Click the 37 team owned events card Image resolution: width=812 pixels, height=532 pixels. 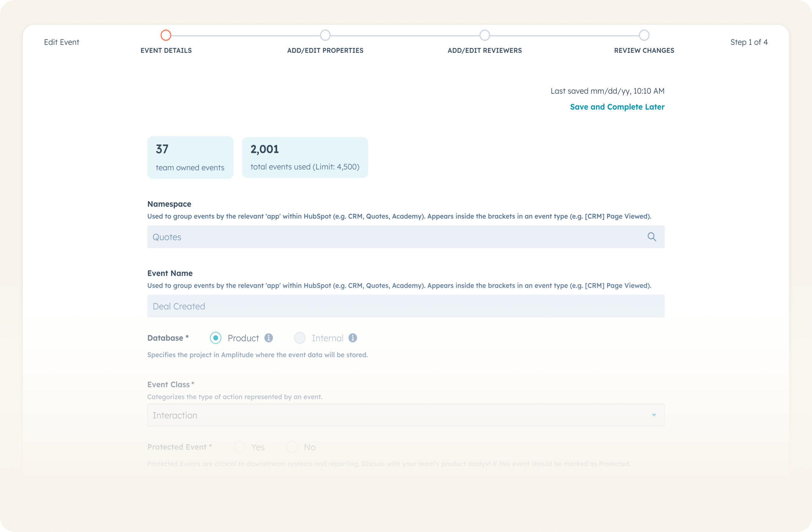(x=190, y=157)
